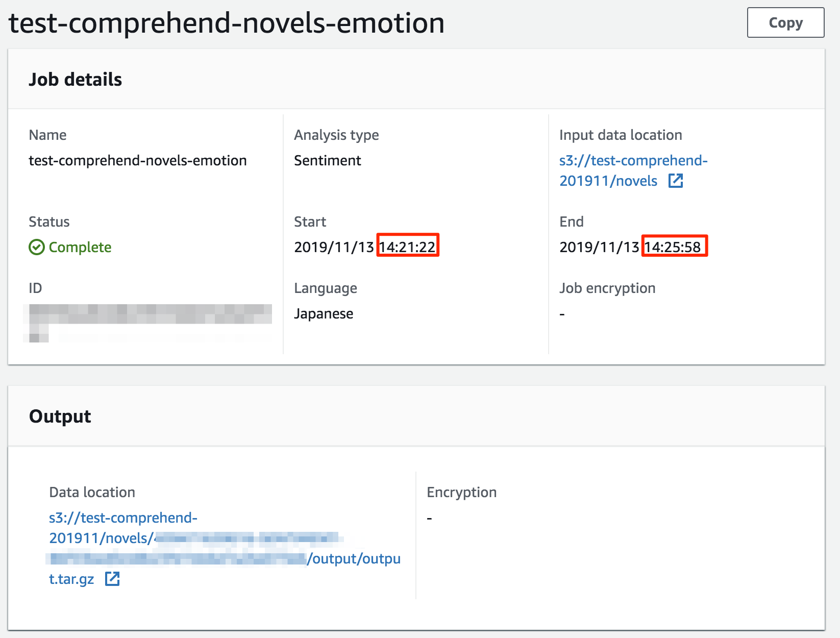The width and height of the screenshot is (840, 638).
Task: Click external link icon next to output.tar.gz
Action: (112, 579)
